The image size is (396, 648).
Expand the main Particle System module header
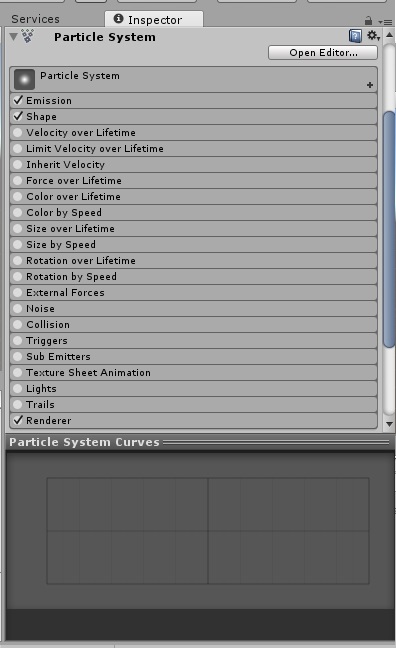[193, 79]
